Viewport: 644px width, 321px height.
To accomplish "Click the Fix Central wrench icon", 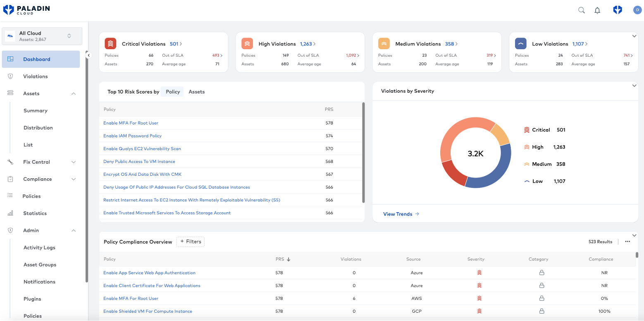I will click(x=11, y=162).
